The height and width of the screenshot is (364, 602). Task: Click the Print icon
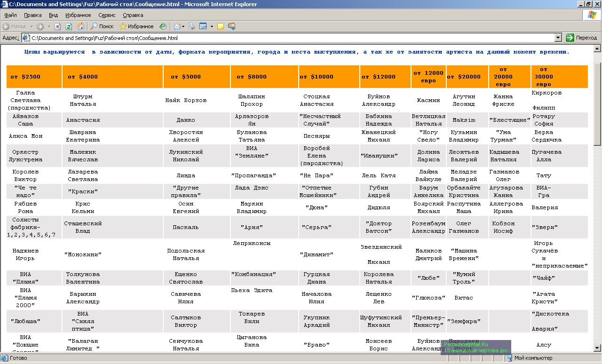tap(191, 26)
